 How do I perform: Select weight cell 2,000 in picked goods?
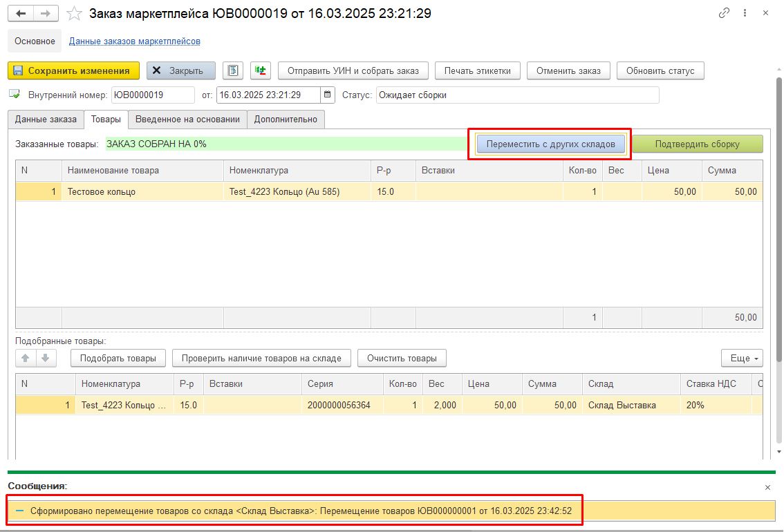pos(442,405)
